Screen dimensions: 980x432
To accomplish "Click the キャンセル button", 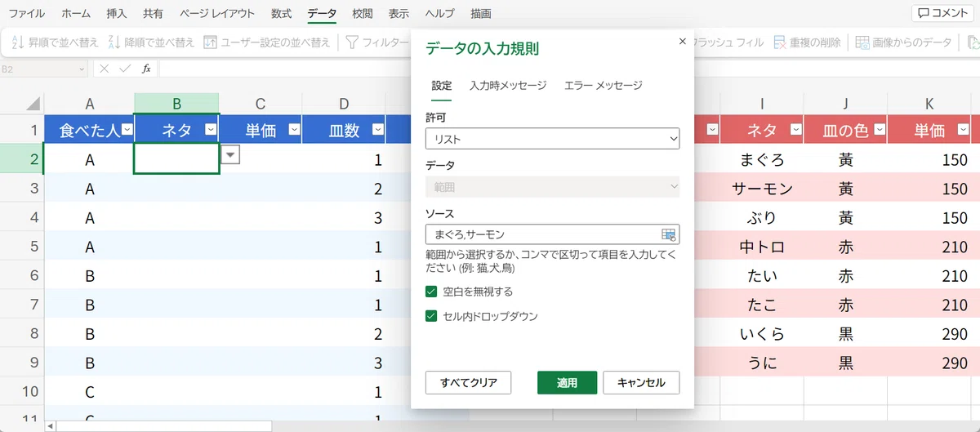I will (x=642, y=382).
